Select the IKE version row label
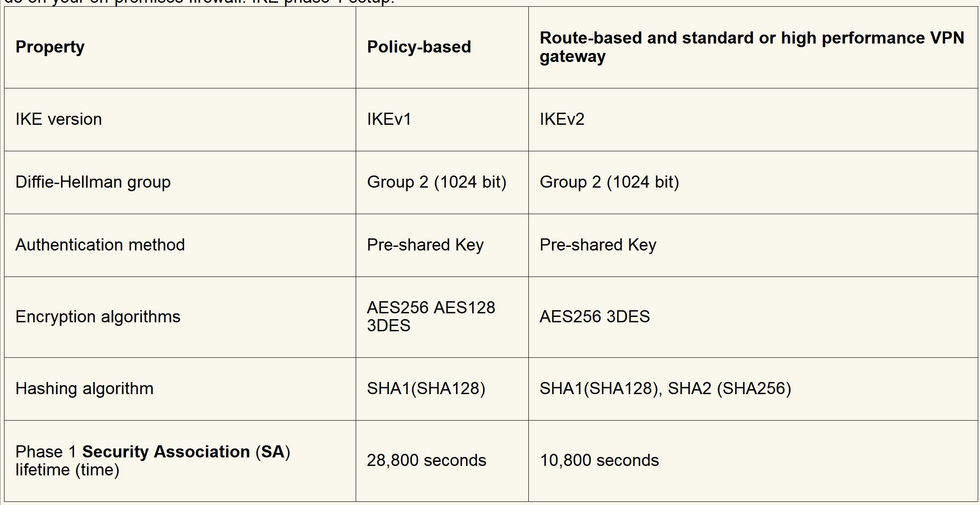This screenshot has height=505, width=980. [59, 119]
